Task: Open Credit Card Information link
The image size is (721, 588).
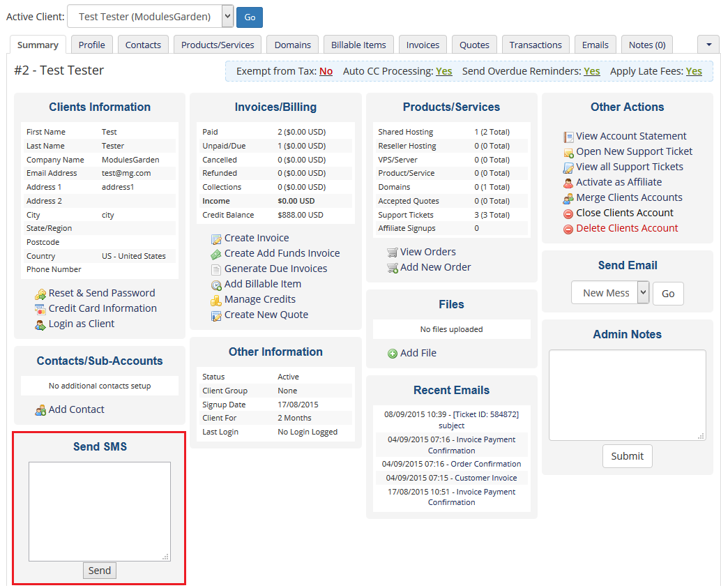Action: (x=103, y=308)
